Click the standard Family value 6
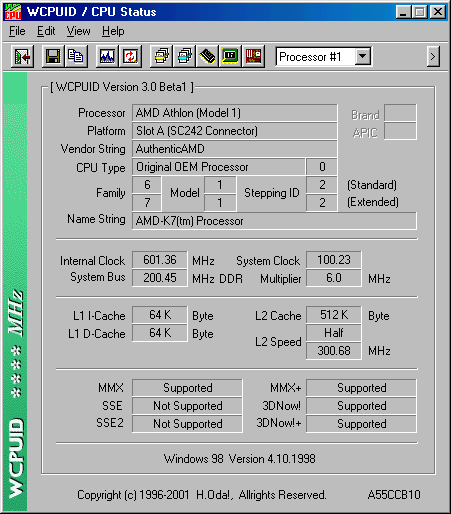451x514 pixels. pyautogui.click(x=147, y=185)
